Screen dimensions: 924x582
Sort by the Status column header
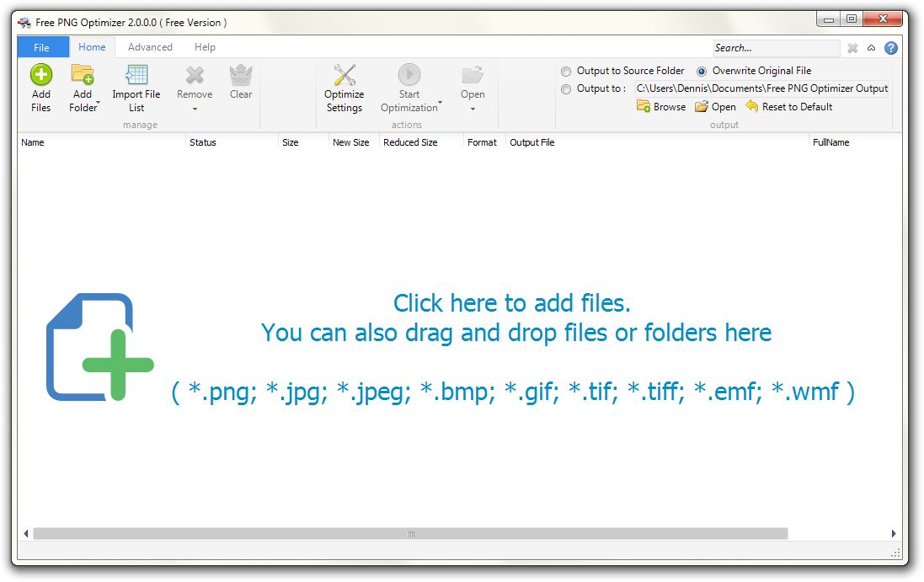232,142
